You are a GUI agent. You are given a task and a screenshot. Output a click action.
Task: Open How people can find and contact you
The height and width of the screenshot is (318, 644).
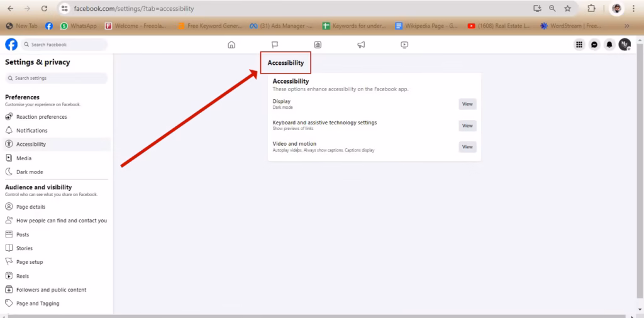click(57, 221)
